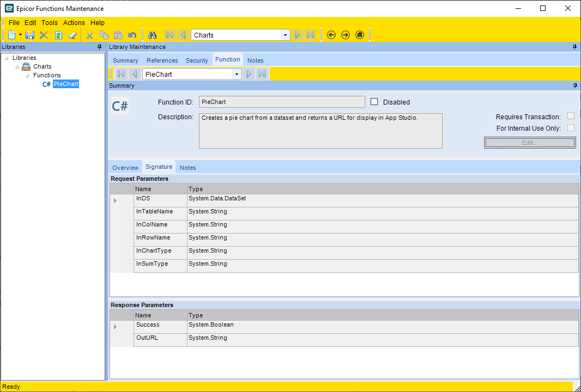The image size is (581, 392).
Task: Toggle For Internal Use Only checkbox
Action: [571, 128]
